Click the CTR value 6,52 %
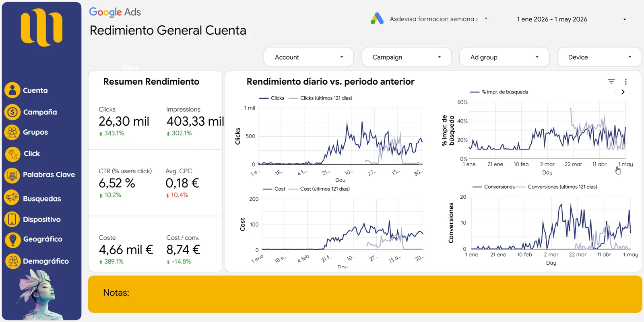The image size is (644, 322). 117,183
